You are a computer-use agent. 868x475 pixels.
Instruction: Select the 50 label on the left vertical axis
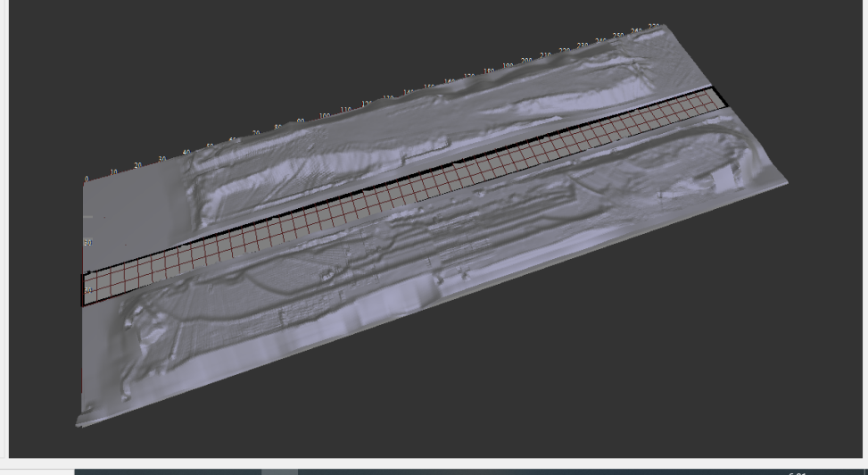[x=88, y=290]
